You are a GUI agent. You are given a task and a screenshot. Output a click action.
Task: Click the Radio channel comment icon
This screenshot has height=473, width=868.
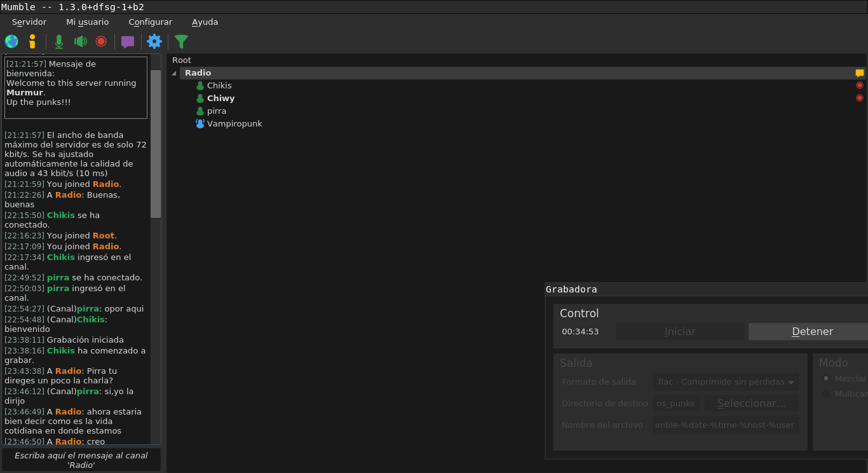[x=859, y=73]
